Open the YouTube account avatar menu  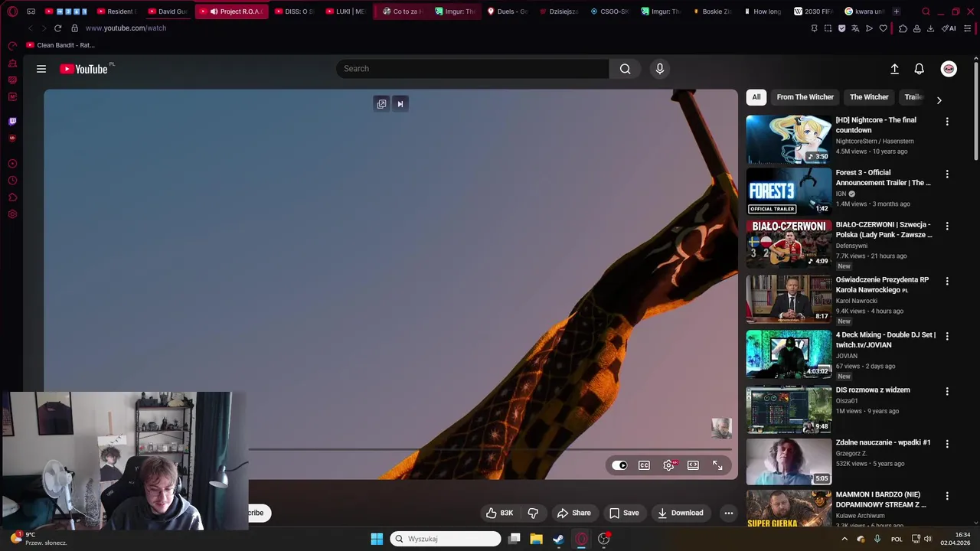949,69
